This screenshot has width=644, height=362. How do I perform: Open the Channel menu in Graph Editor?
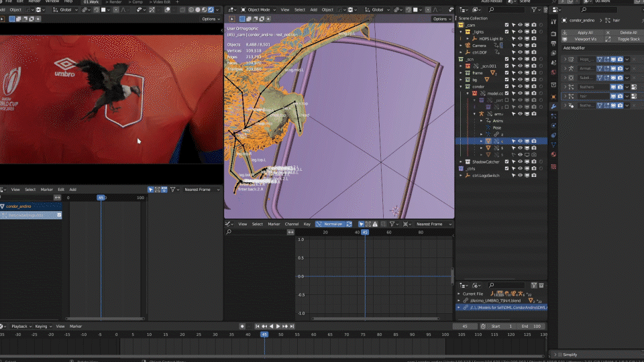click(292, 224)
